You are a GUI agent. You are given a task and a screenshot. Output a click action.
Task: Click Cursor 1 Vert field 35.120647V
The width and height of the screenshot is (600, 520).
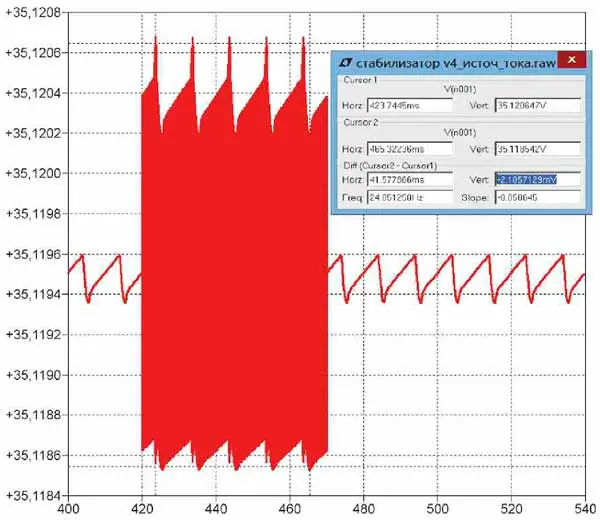pos(531,105)
